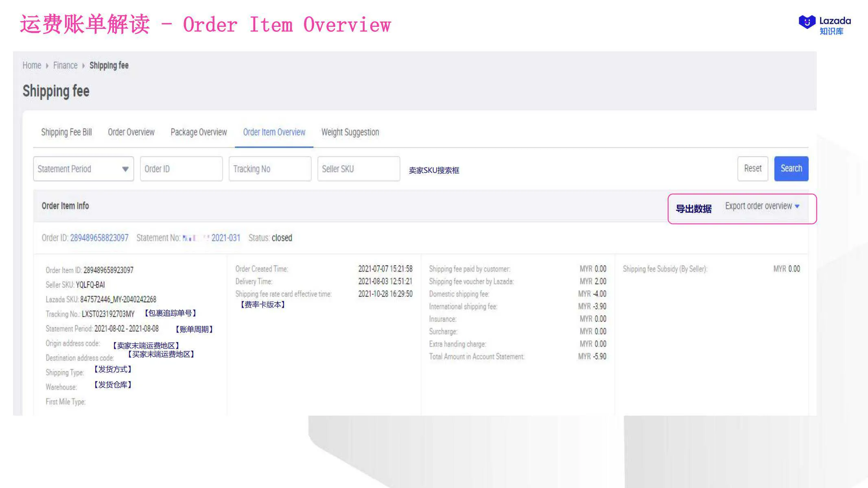Switch to the Shipping Fee Bill tab

click(67, 132)
